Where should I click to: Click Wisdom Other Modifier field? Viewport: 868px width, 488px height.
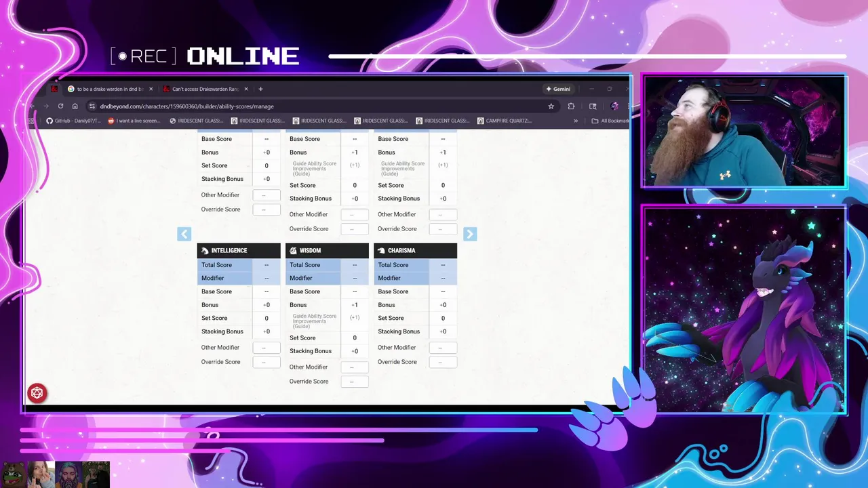point(355,367)
